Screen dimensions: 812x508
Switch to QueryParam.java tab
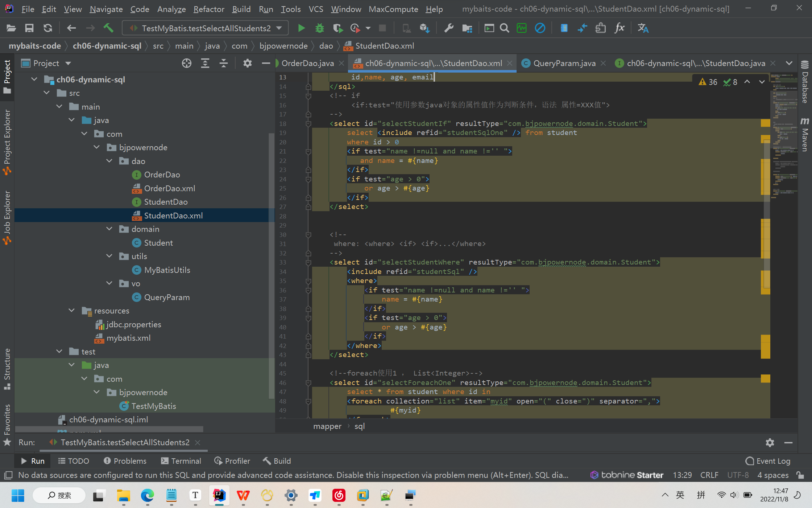(564, 63)
